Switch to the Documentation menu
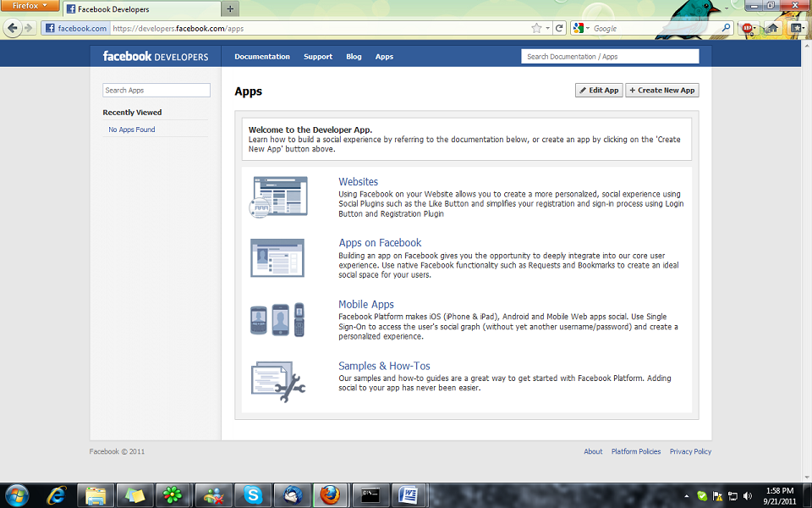The image size is (812, 508). pos(262,56)
